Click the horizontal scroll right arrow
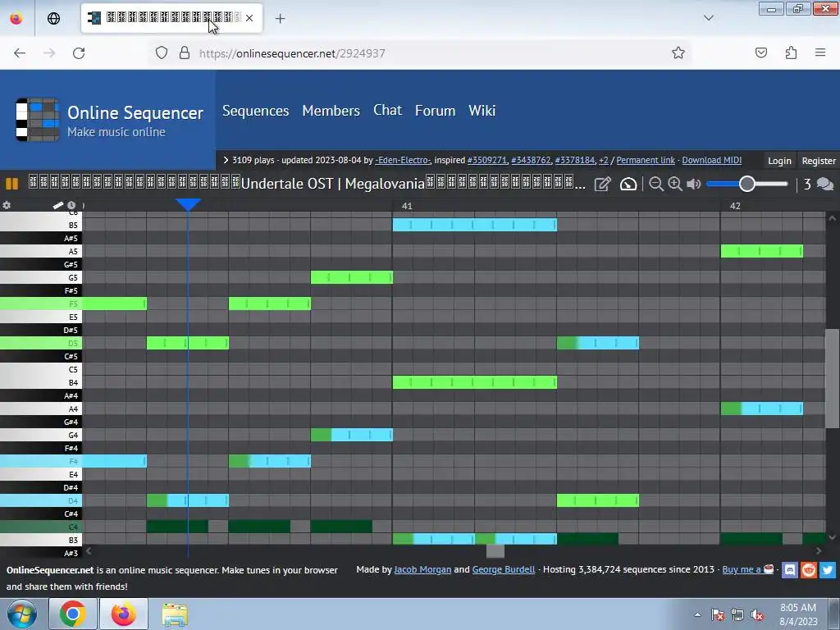Viewport: 840px width, 630px height. point(819,550)
